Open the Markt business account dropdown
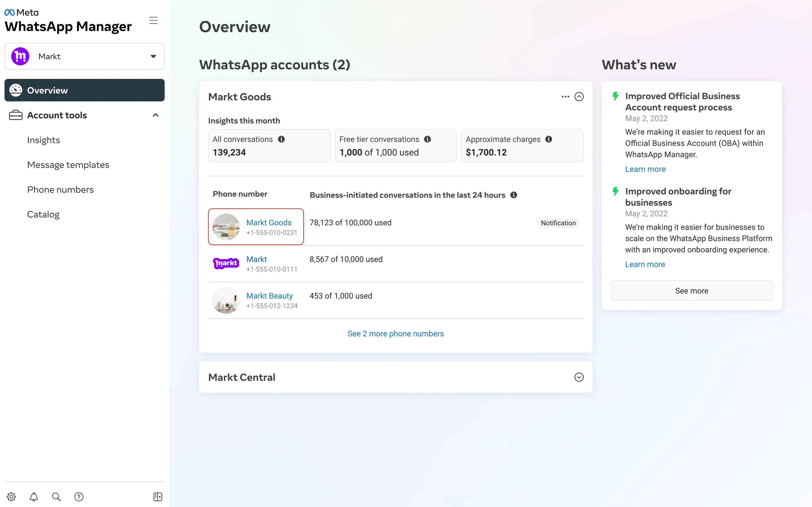Image resolution: width=812 pixels, height=507 pixels. point(153,56)
